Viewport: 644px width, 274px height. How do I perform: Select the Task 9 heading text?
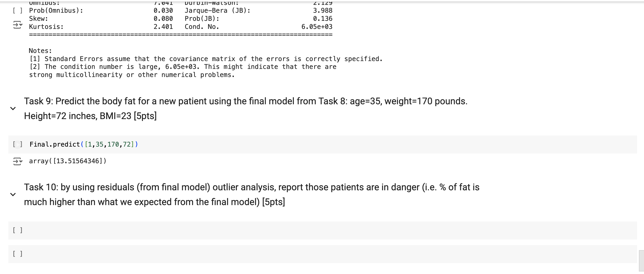(245, 101)
